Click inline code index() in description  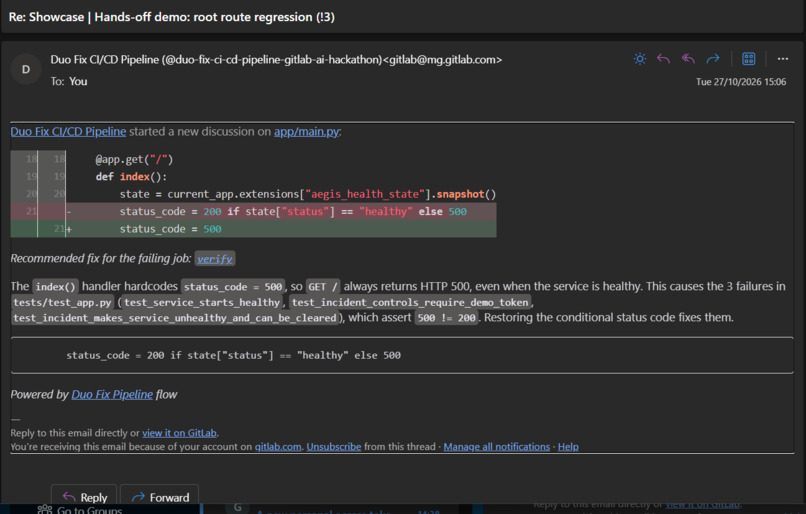tap(56, 287)
